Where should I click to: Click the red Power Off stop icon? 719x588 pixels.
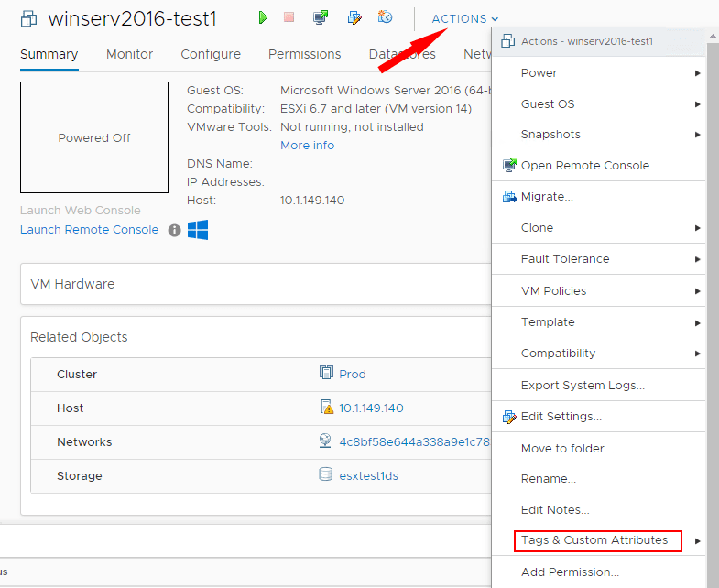(x=289, y=17)
